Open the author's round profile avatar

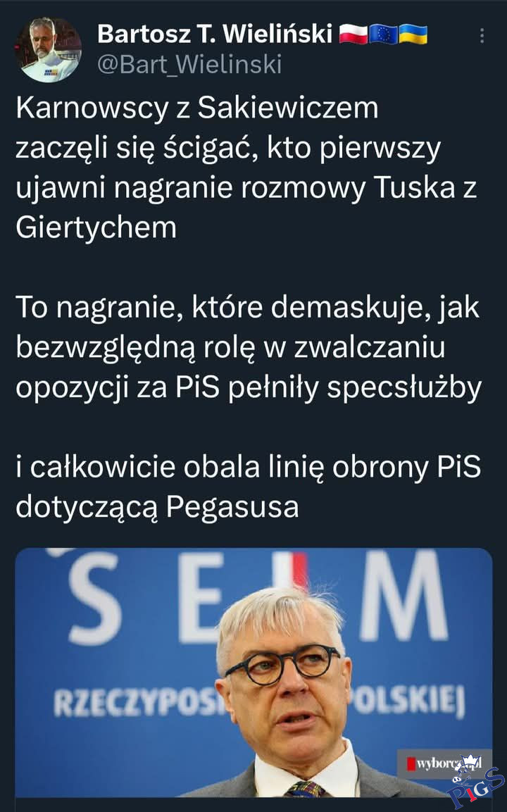click(x=49, y=50)
